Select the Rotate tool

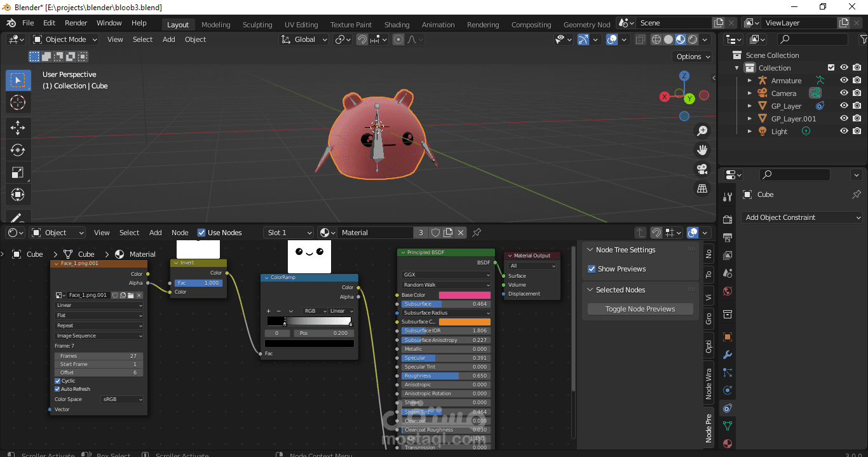pos(18,150)
